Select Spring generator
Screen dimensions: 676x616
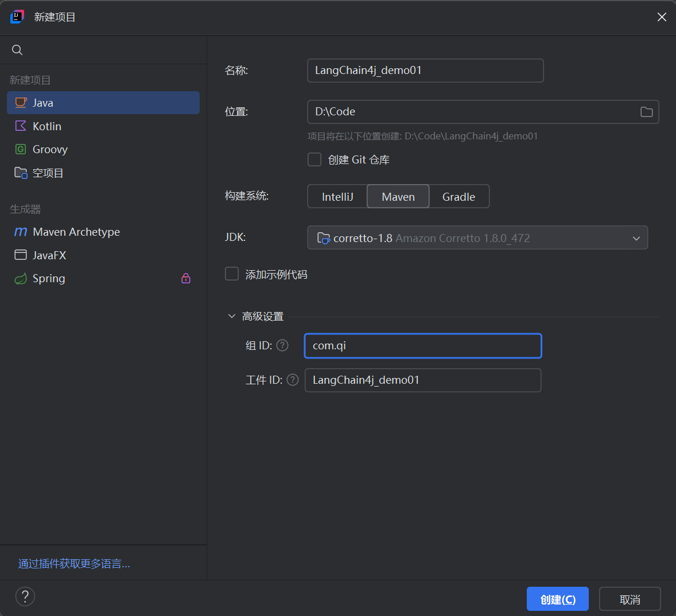click(x=103, y=279)
